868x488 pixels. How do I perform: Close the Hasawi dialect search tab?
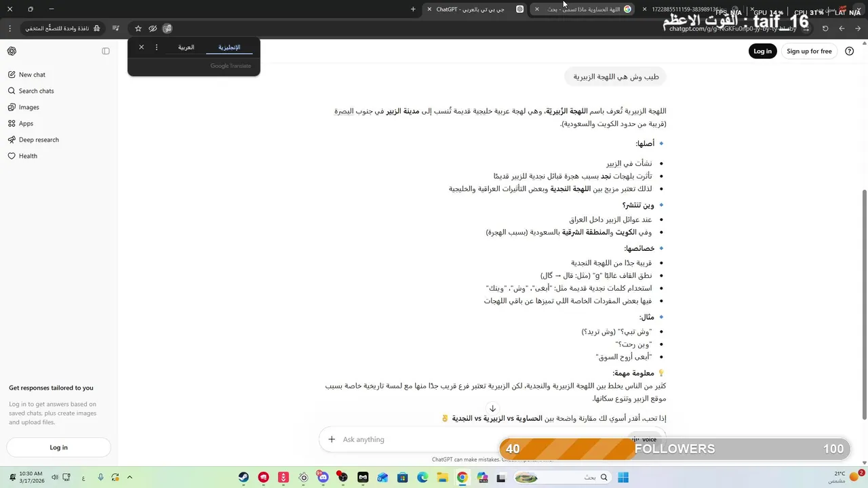pos(537,9)
